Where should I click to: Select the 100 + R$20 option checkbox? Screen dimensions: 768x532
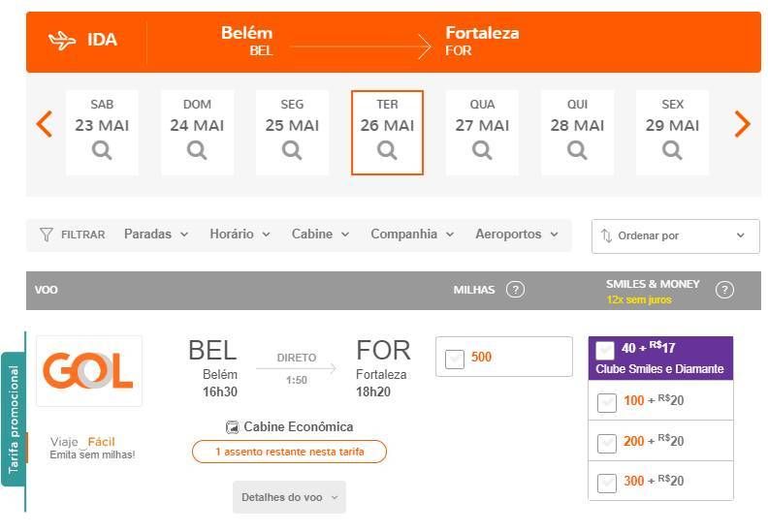click(607, 403)
